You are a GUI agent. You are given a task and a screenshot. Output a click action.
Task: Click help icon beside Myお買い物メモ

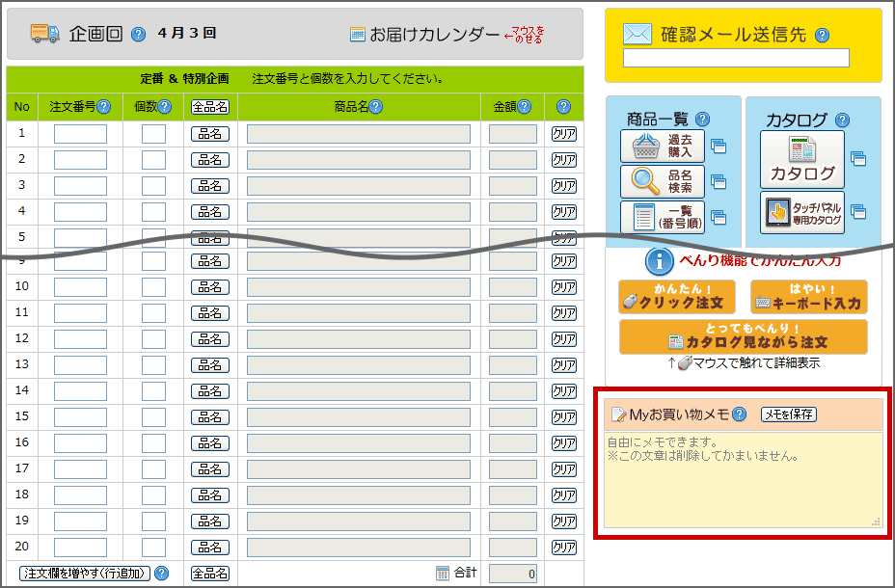click(x=739, y=414)
